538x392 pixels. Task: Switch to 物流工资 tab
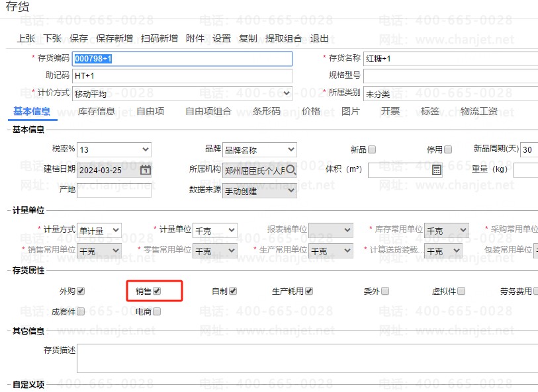coord(479,111)
